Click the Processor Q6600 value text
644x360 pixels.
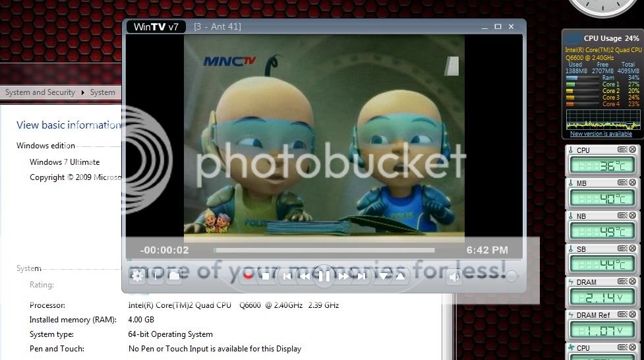coord(233,305)
